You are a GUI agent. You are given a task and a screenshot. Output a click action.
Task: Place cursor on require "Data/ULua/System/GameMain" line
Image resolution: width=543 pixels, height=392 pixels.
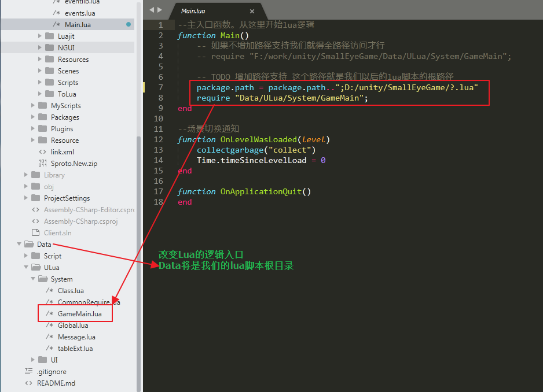click(x=282, y=98)
